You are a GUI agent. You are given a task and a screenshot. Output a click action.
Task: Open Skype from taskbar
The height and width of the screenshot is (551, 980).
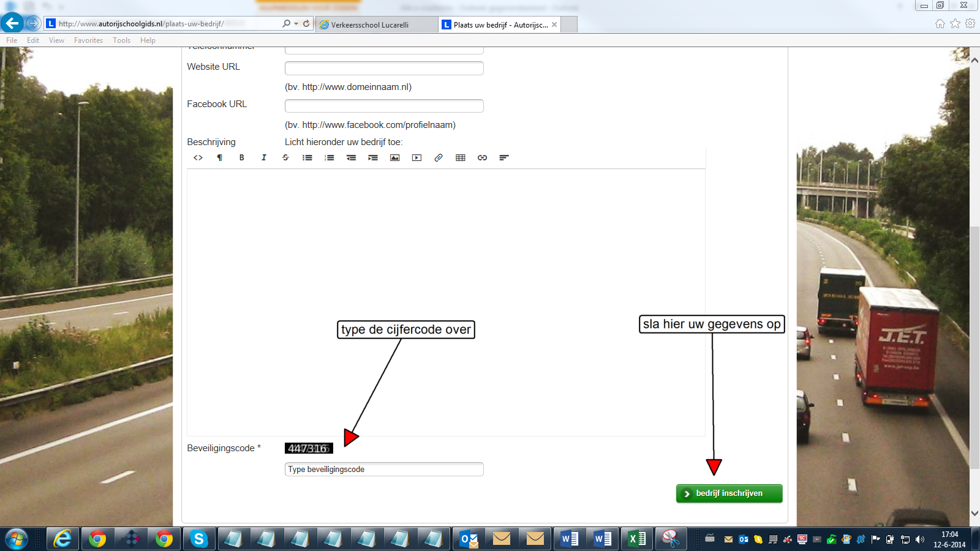click(198, 539)
